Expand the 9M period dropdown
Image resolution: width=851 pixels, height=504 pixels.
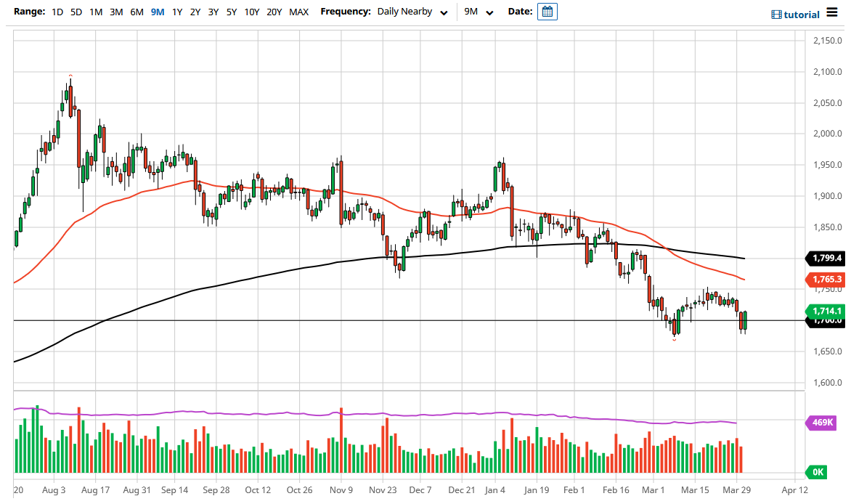point(479,12)
